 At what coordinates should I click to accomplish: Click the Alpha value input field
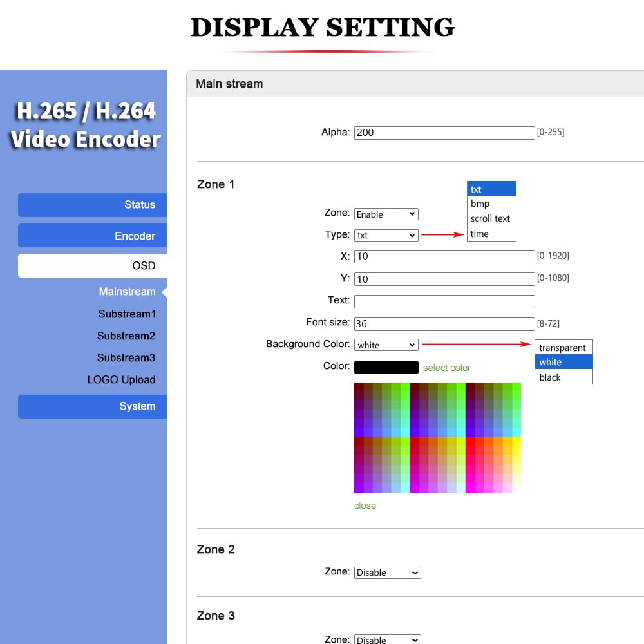[x=444, y=132]
